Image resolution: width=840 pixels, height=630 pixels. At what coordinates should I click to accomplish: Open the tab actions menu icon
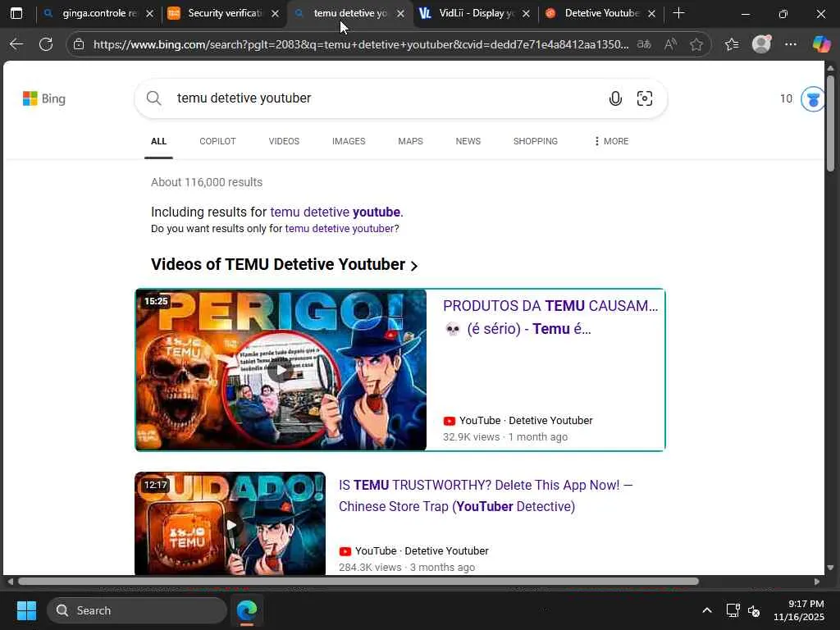(16, 13)
